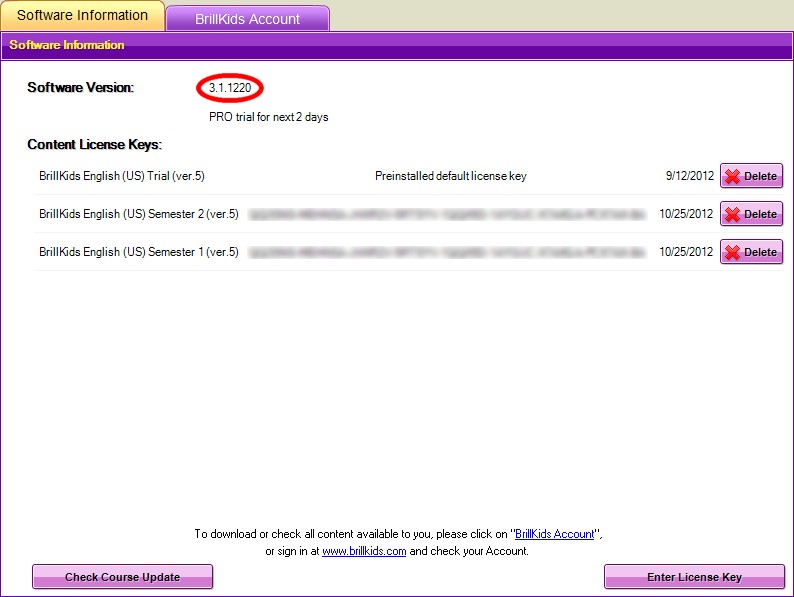Click 'Preinstalled default license key' text
This screenshot has height=597, width=794.
point(451,176)
